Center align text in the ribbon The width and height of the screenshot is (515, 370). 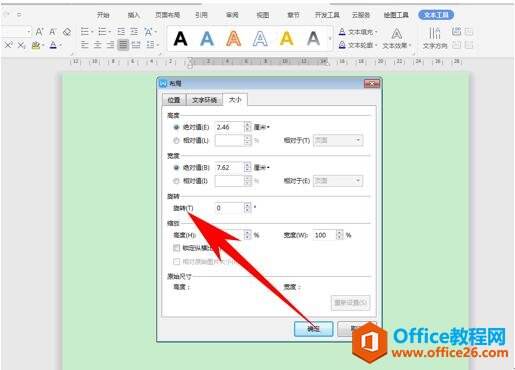pyautogui.click(x=97, y=45)
